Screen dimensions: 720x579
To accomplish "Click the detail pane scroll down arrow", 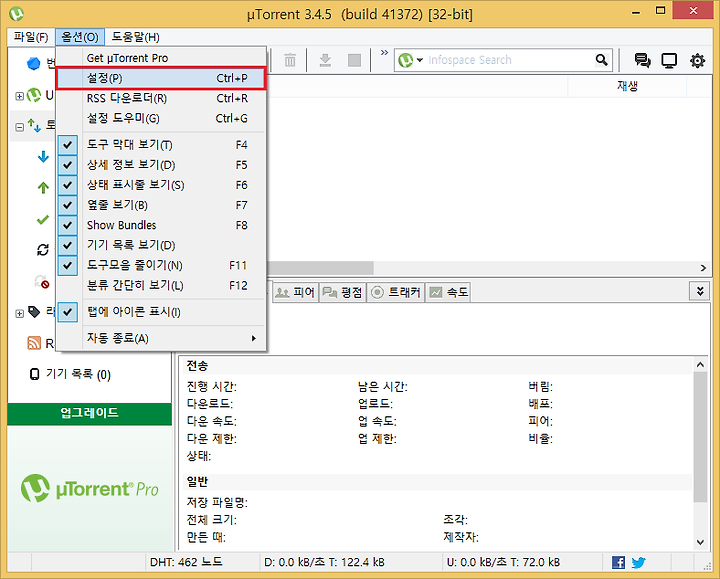I will coord(700,542).
